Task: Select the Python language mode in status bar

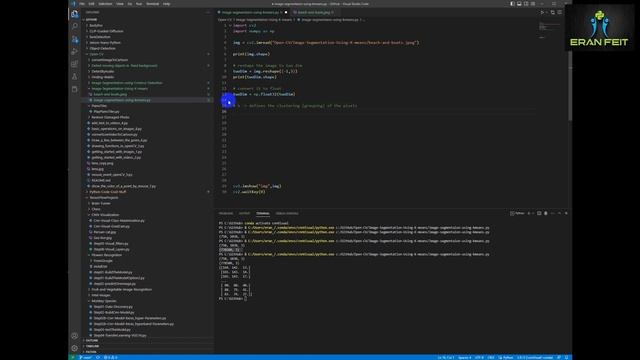Action: coord(506,358)
